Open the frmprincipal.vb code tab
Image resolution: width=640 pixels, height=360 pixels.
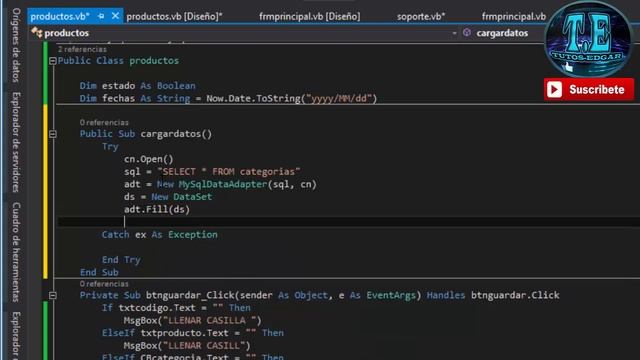(x=513, y=16)
